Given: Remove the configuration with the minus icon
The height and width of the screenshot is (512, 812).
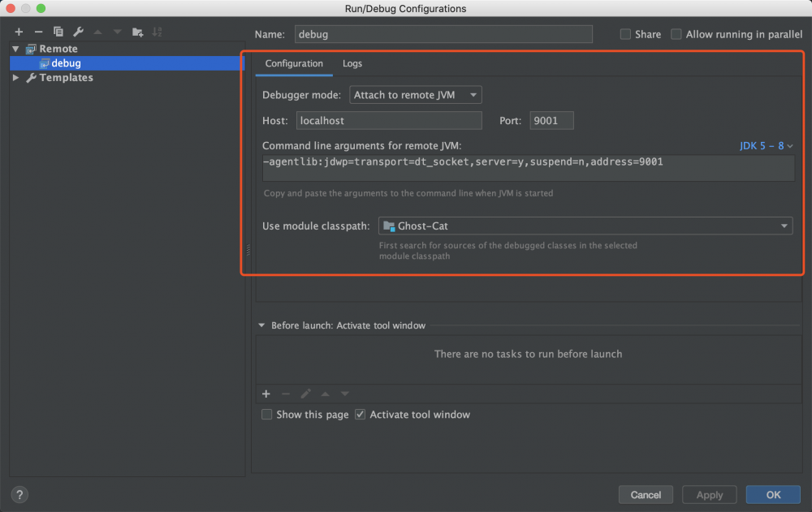Looking at the screenshot, I should pyautogui.click(x=38, y=32).
